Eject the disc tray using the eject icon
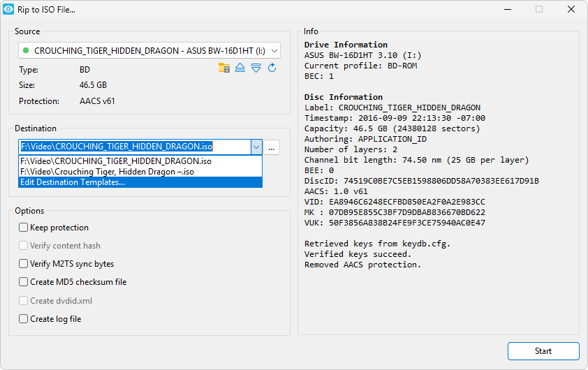Viewport: 588px width, 370px height. pos(240,68)
